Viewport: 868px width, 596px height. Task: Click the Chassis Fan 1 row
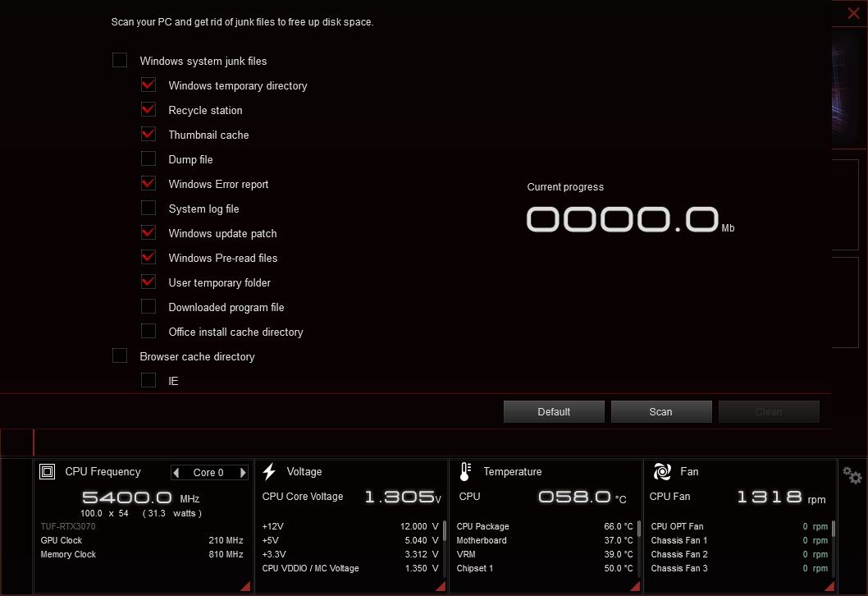(739, 540)
